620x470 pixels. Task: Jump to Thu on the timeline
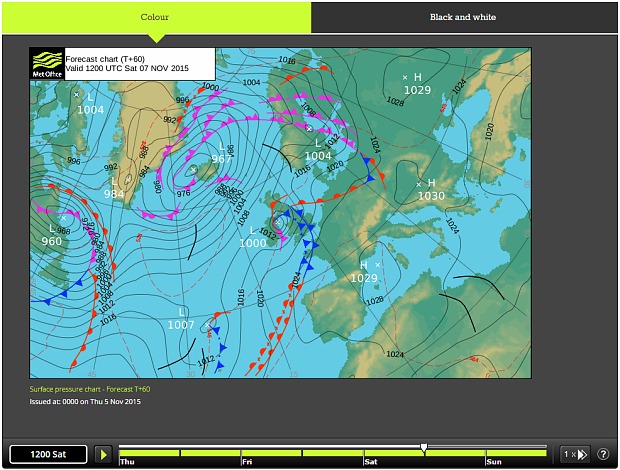pos(128,462)
